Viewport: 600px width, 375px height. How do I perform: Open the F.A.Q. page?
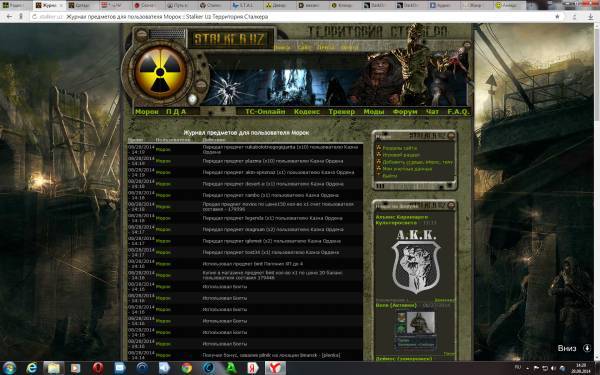[458, 112]
